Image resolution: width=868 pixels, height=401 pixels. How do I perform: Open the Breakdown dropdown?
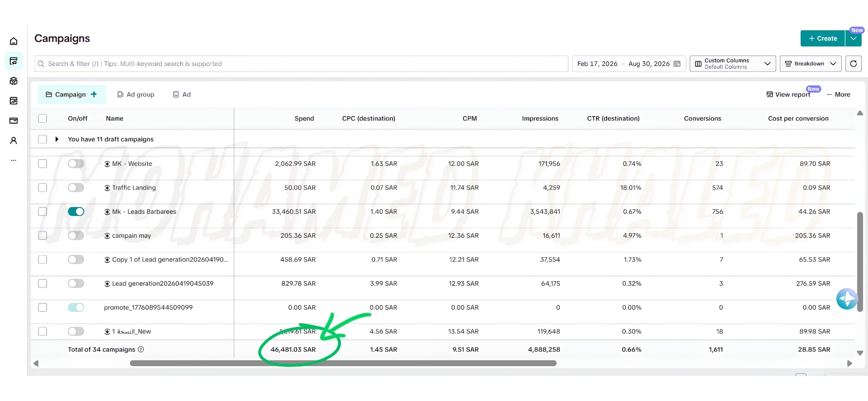pos(810,64)
